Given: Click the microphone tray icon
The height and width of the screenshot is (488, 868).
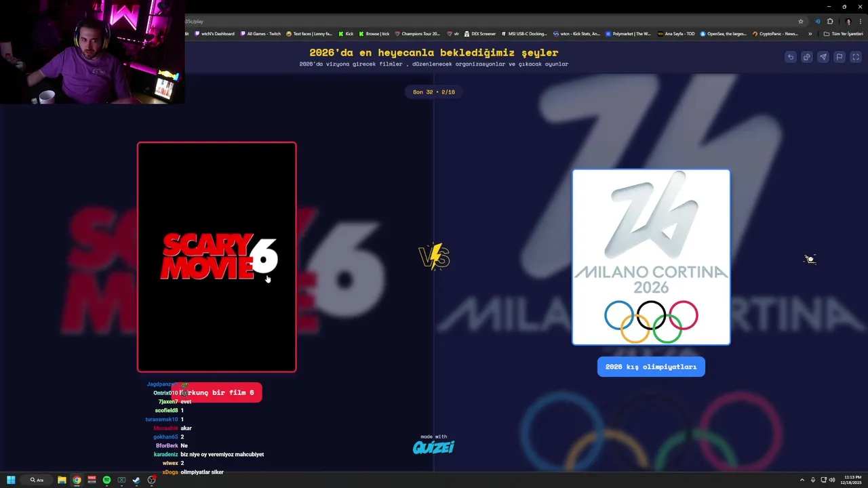Looking at the screenshot, I should [x=813, y=480].
